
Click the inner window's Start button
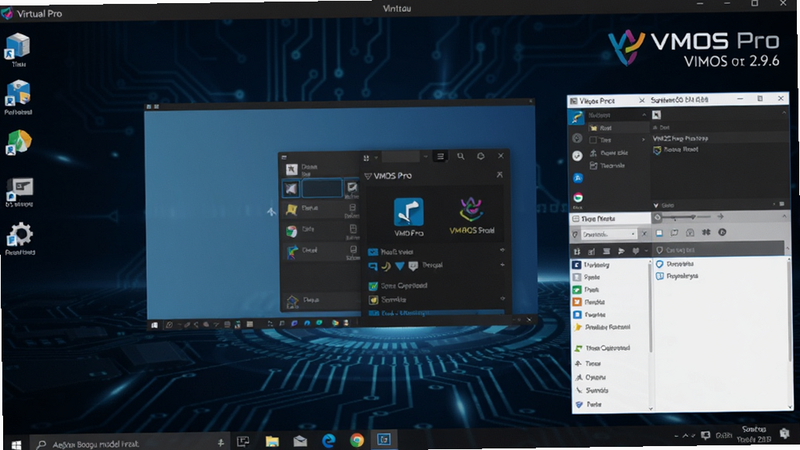point(154,326)
